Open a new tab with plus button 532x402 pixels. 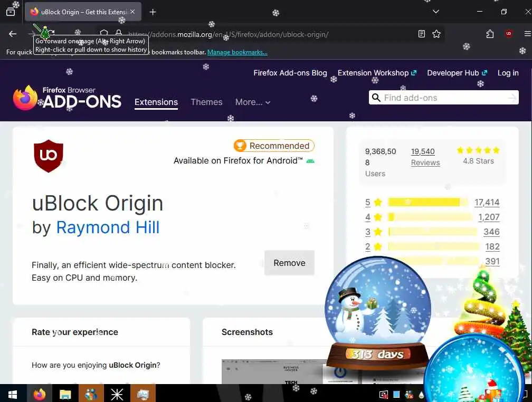(x=153, y=12)
